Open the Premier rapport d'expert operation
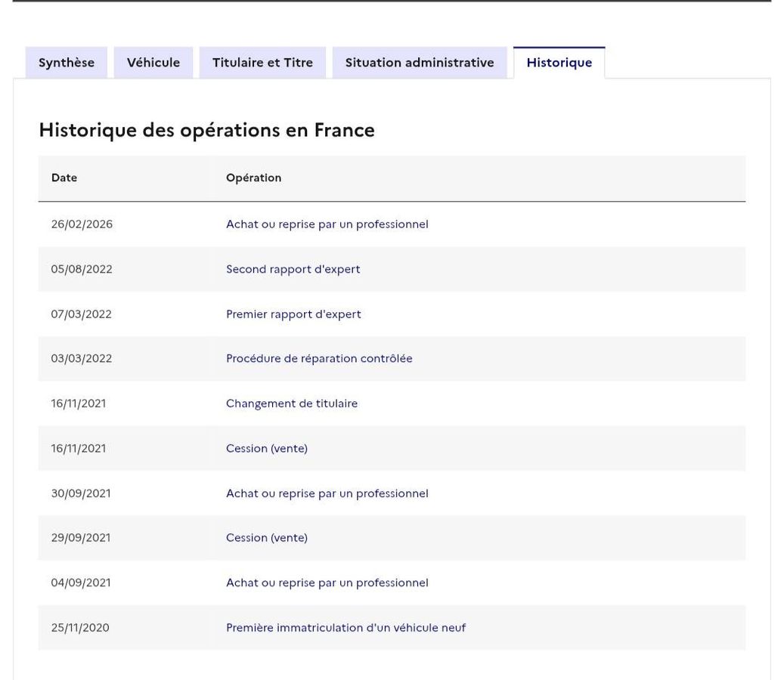Image resolution: width=784 pixels, height=680 pixels. pyautogui.click(x=293, y=314)
